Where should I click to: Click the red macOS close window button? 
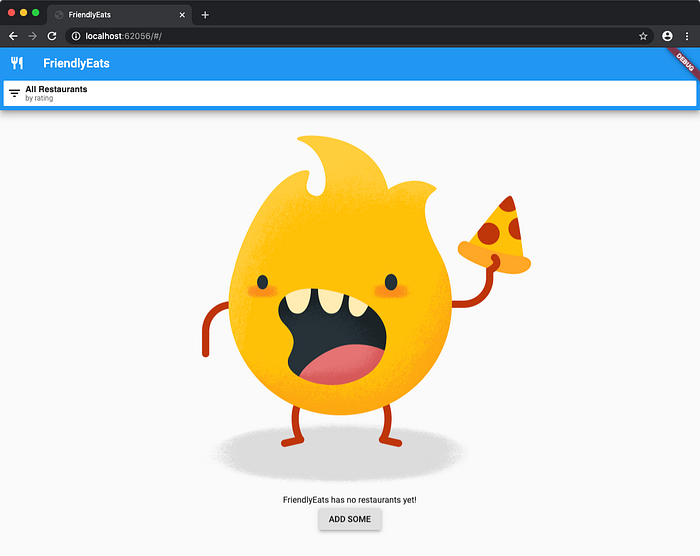pos(12,13)
